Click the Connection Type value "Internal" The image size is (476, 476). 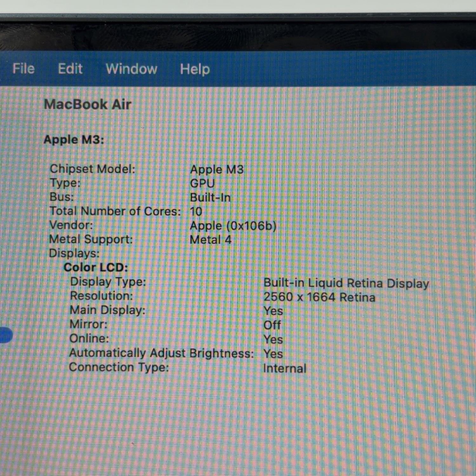click(x=285, y=368)
